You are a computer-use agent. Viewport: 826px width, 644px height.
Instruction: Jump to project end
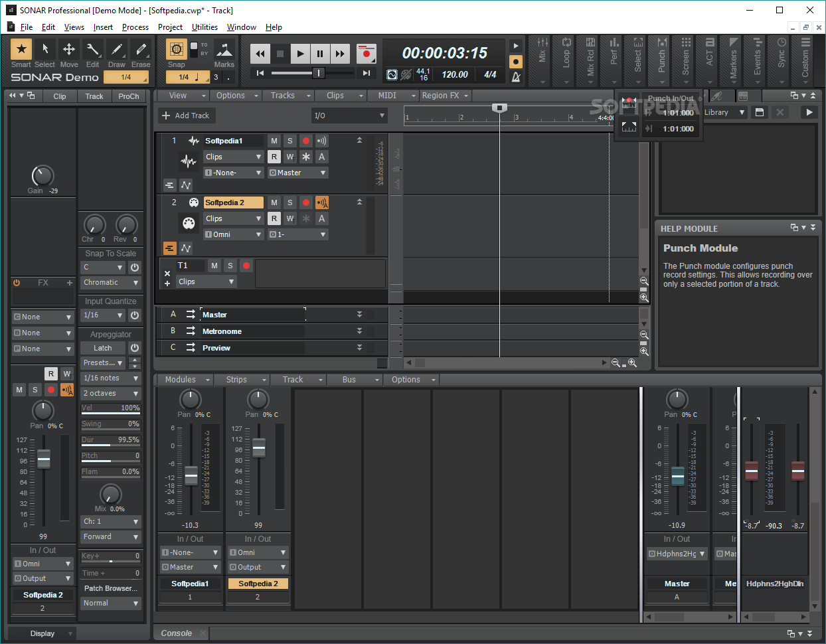point(366,73)
